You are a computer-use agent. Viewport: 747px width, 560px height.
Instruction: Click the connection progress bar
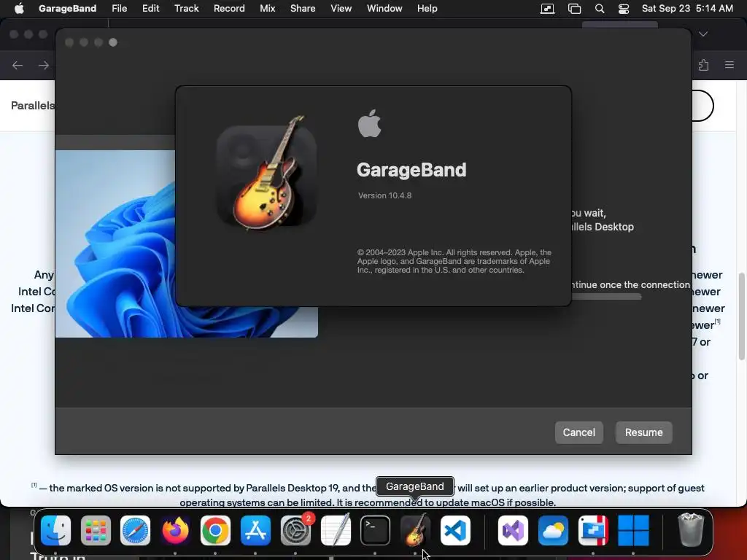(x=606, y=297)
